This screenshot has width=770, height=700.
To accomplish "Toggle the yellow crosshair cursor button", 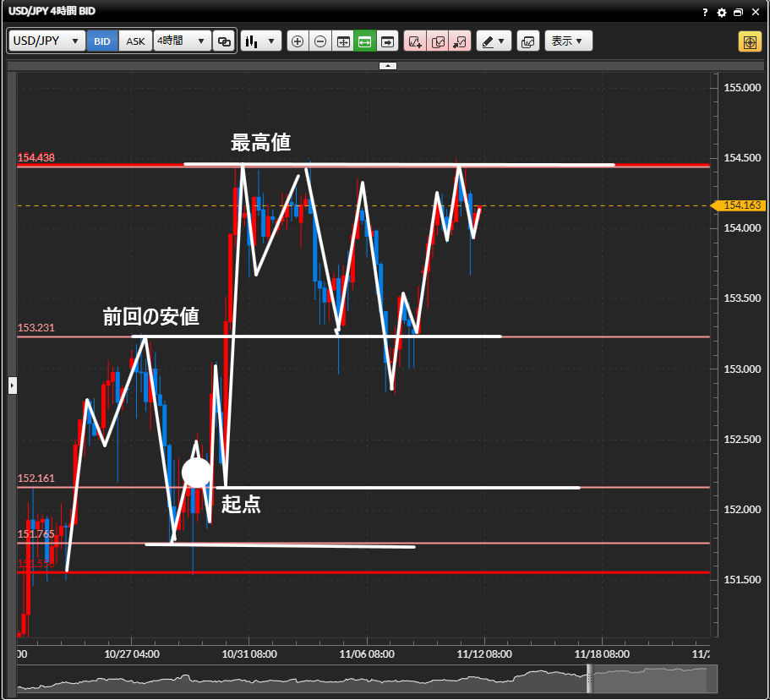I will click(749, 41).
